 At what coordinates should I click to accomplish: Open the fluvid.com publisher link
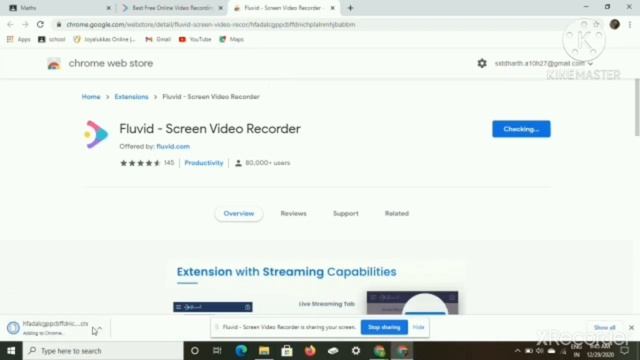pos(173,146)
